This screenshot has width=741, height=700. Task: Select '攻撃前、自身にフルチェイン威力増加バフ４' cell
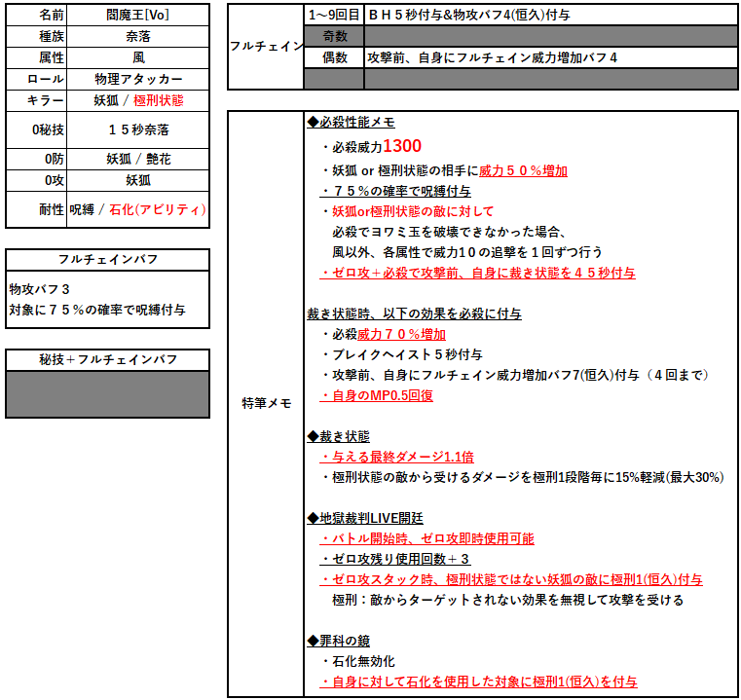[550, 57]
